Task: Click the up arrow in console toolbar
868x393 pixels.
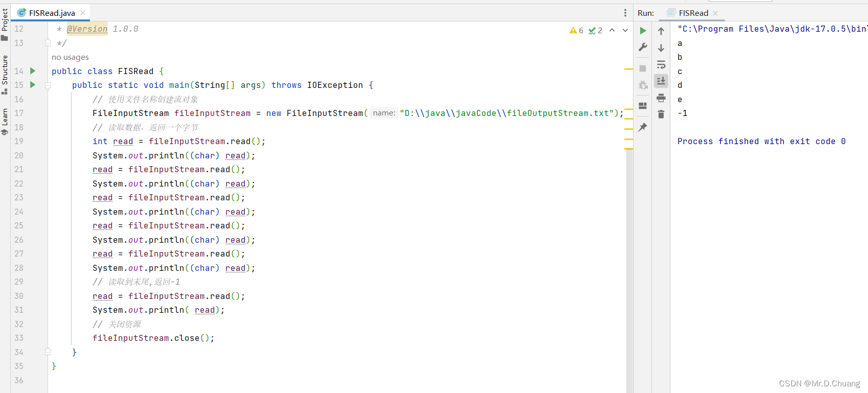Action: (661, 31)
